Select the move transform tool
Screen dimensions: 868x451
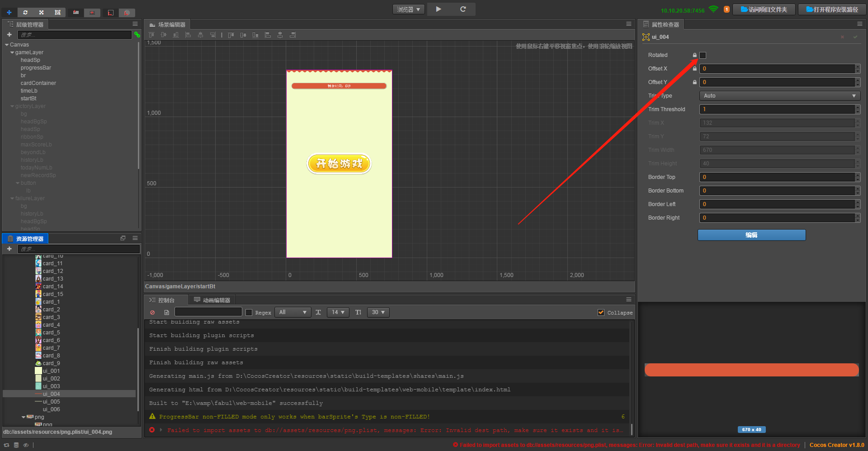tap(9, 12)
